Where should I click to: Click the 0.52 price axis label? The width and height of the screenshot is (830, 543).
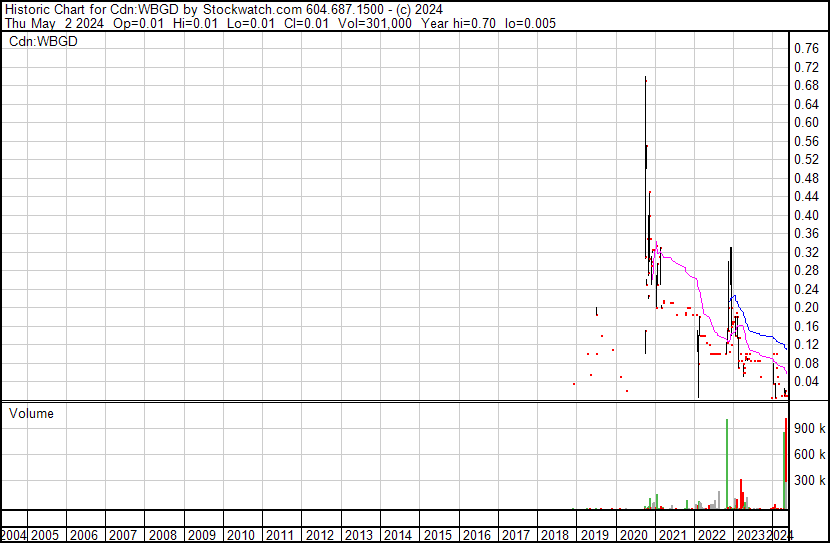point(806,159)
